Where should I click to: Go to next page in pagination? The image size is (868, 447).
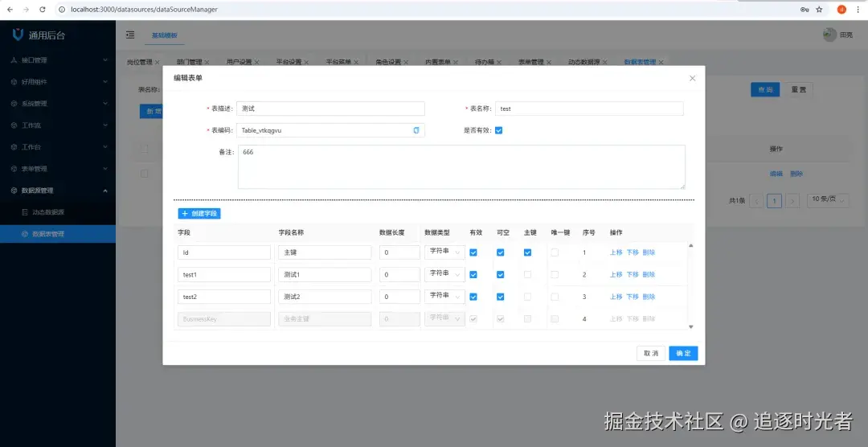pos(792,200)
